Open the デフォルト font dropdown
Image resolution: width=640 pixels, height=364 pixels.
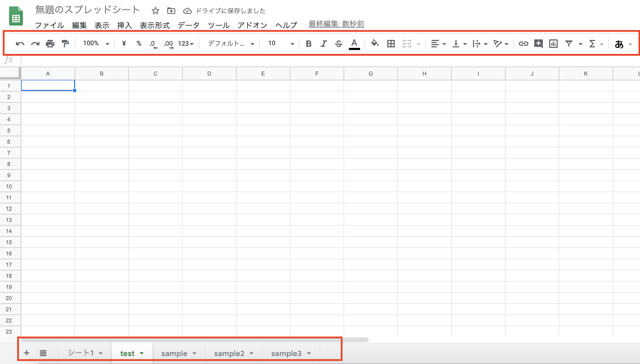[x=231, y=43]
